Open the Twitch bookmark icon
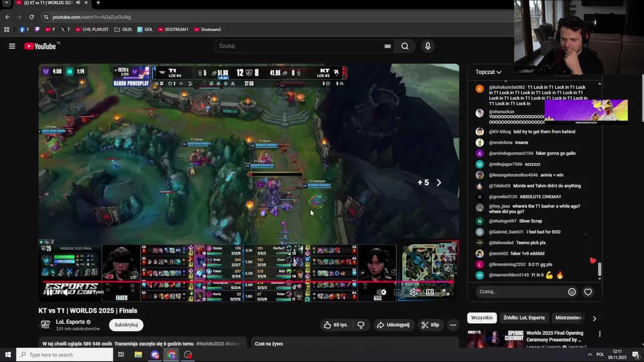Screen dimensions: 644x362 click(37, 30)
